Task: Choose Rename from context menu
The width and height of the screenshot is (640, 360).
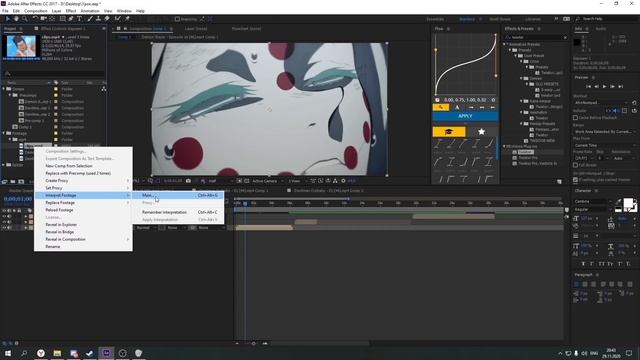Action: 83,247
